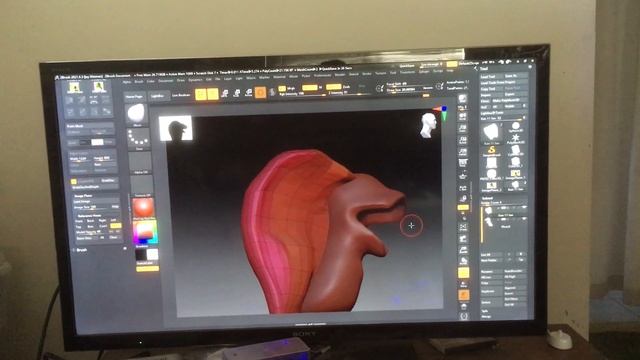The width and height of the screenshot is (640, 360).
Task: Select the black secondary color swatch
Action: [141, 255]
